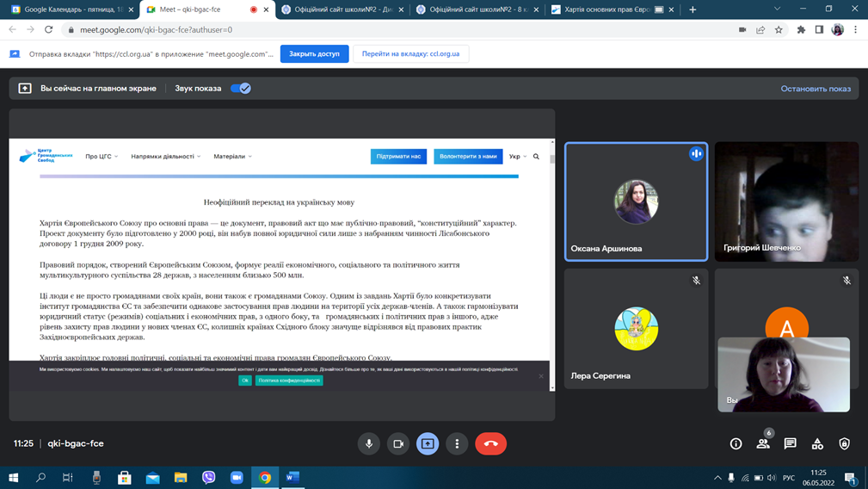This screenshot has height=489, width=868.
Task: Open Політика конфіденційності button
Action: (x=289, y=381)
